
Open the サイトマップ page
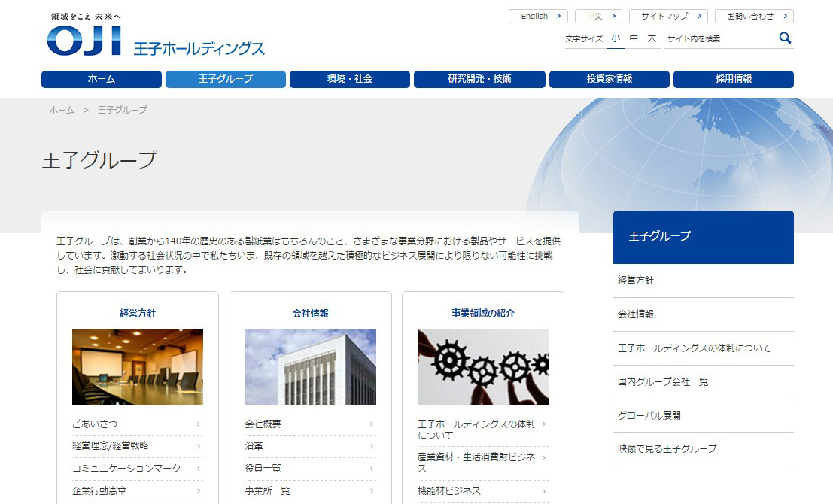coord(668,16)
